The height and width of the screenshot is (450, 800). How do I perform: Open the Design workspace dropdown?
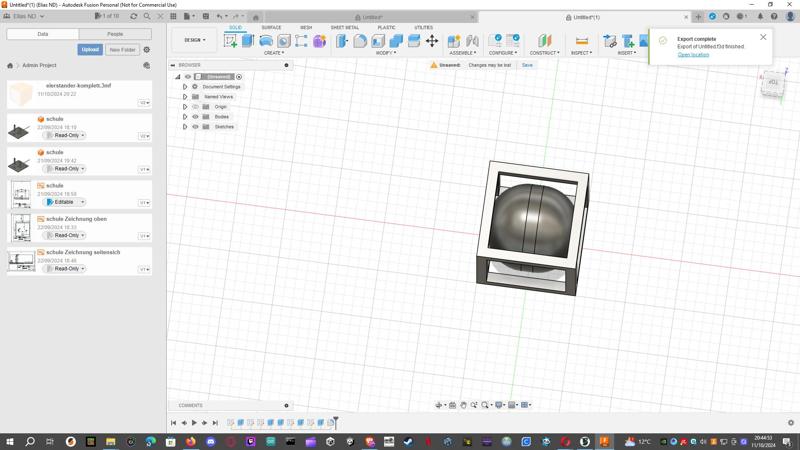(194, 41)
